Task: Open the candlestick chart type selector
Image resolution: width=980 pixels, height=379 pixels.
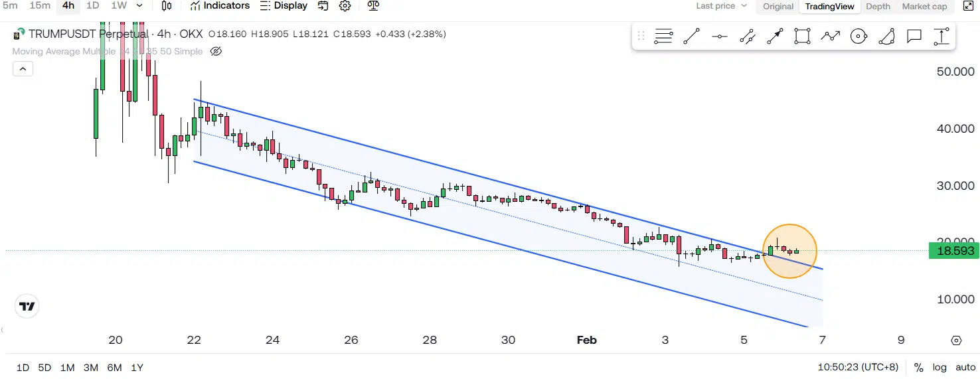Action: (167, 6)
